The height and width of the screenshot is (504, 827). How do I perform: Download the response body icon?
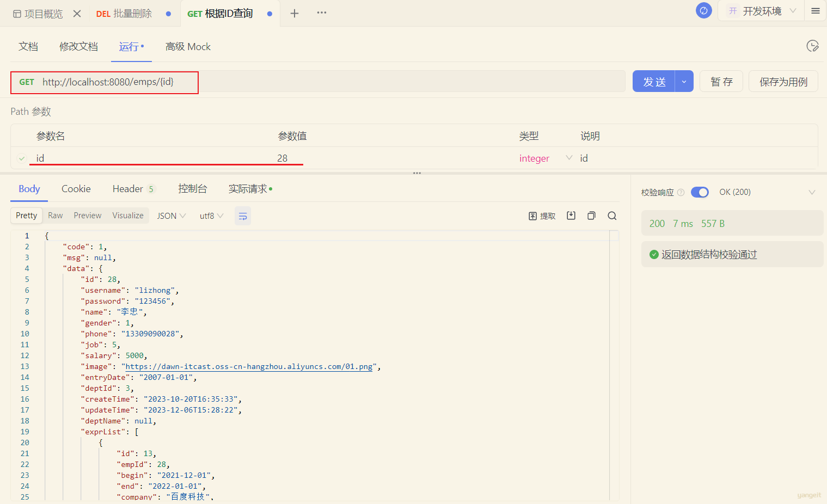coord(571,216)
